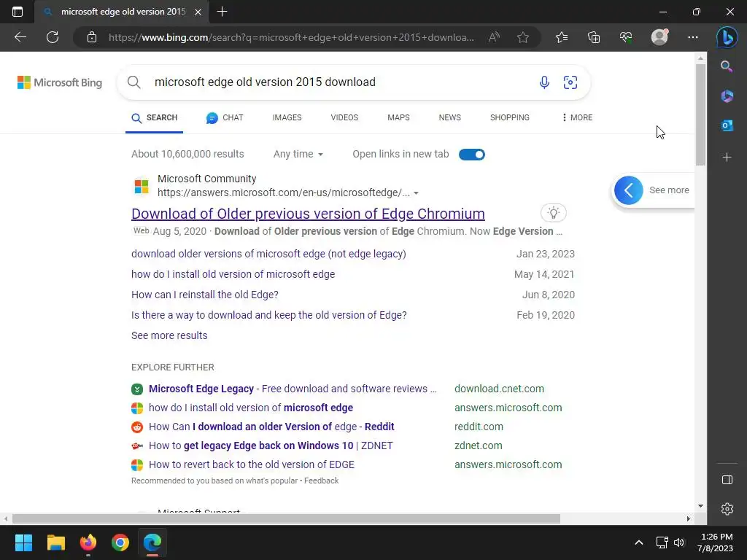This screenshot has width=747, height=560.
Task: Open the sidebar Search icon
Action: click(x=727, y=66)
